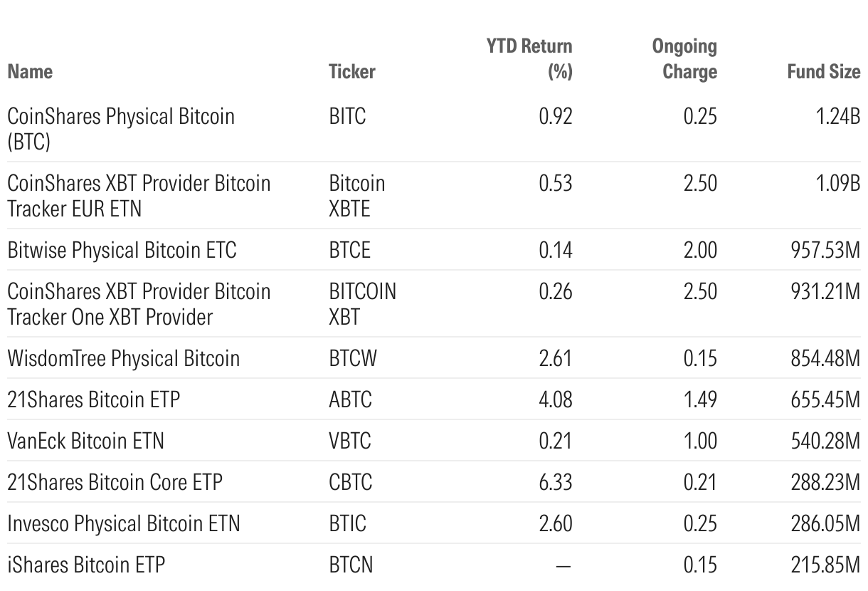The image size is (868, 591).
Task: Click the 6.33 YTD return value
Action: tap(556, 482)
